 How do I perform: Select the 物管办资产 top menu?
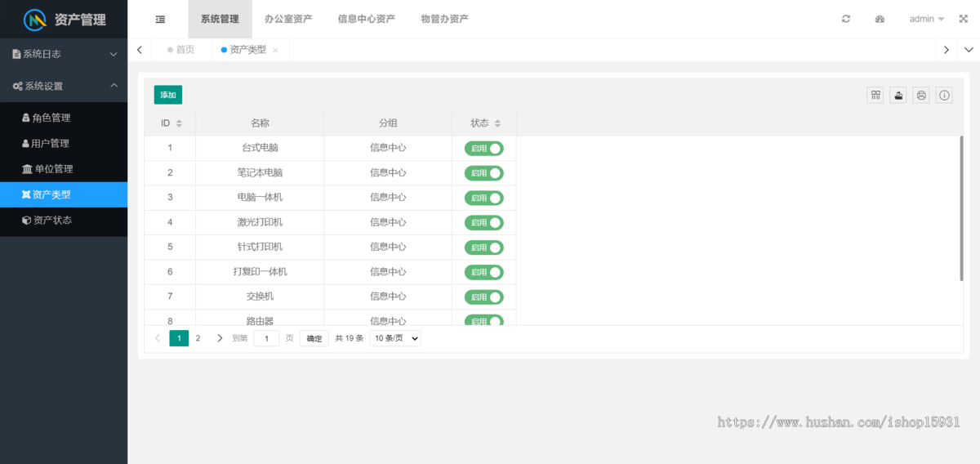click(x=444, y=19)
